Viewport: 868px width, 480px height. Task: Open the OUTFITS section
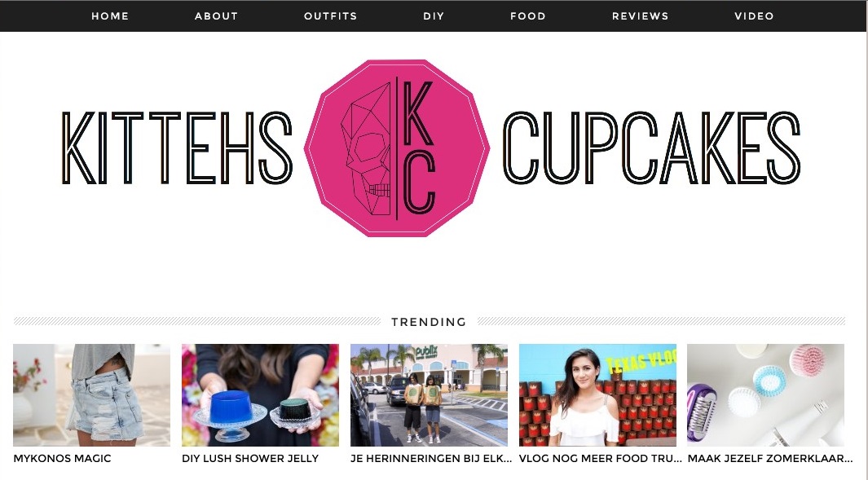pyautogui.click(x=330, y=16)
